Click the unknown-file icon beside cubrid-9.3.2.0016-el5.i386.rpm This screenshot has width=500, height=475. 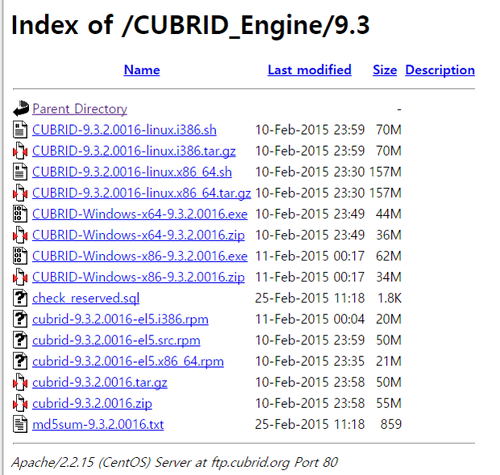[20, 319]
